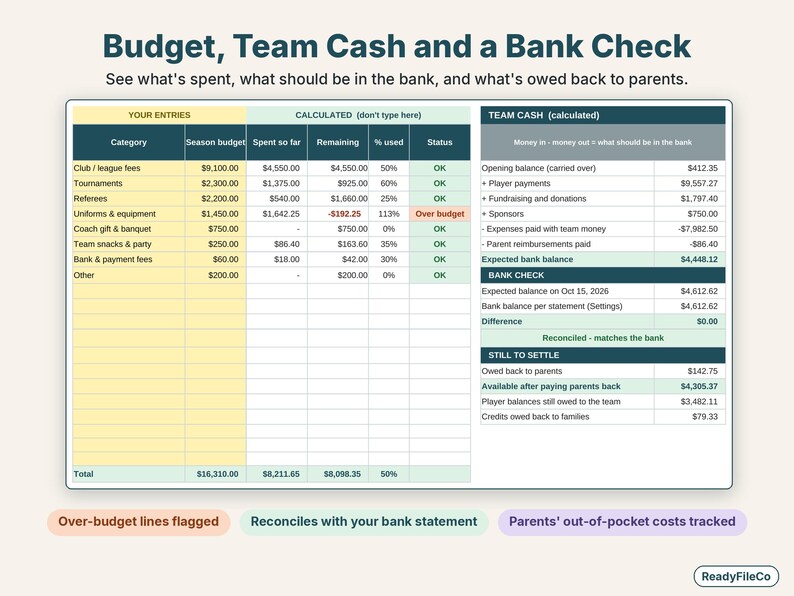The image size is (794, 596).
Task: Select the $1,450.00 season budget cell
Action: [x=216, y=214]
